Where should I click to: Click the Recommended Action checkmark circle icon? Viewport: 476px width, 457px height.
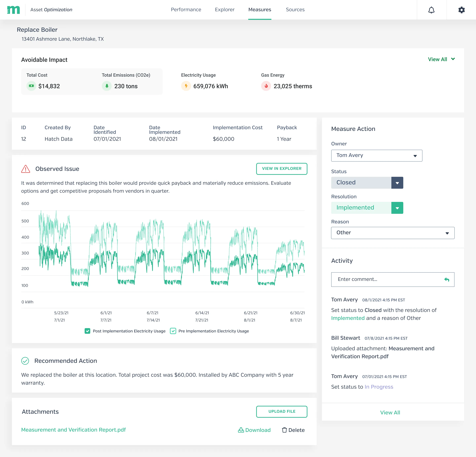tap(25, 361)
